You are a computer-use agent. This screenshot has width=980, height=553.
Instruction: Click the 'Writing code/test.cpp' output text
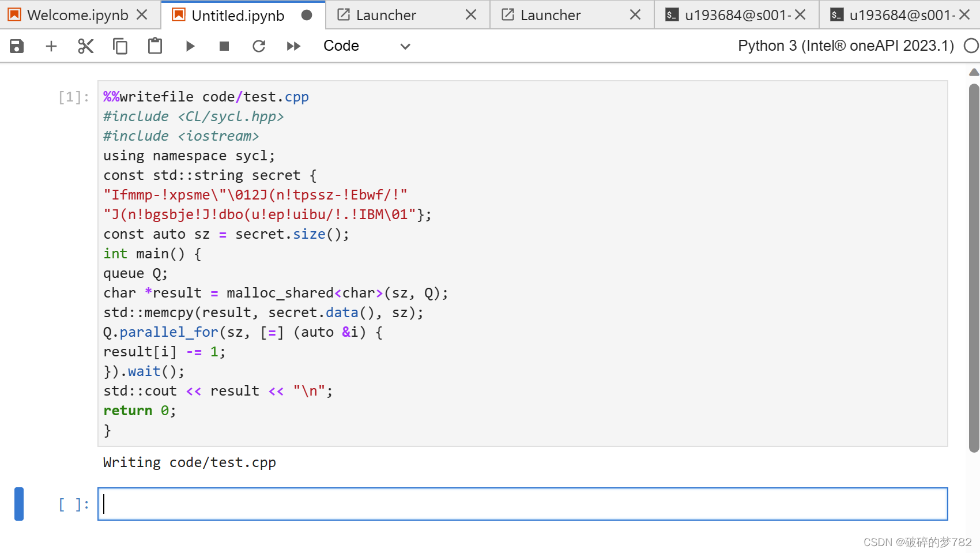click(190, 462)
